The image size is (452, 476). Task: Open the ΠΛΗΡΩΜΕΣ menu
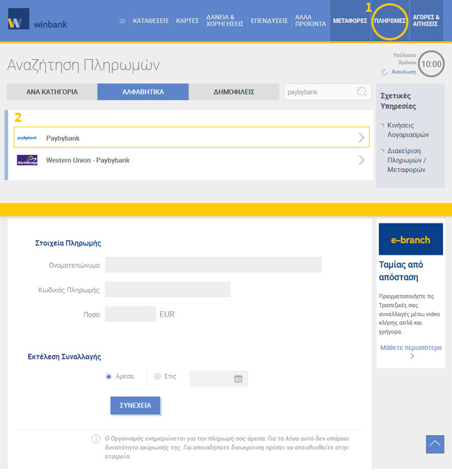point(390,21)
